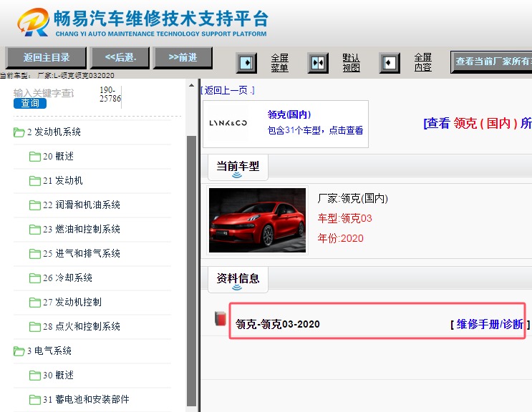
Task: Click folder icon beside 22 润滑和机油系统
Action: tap(35, 205)
